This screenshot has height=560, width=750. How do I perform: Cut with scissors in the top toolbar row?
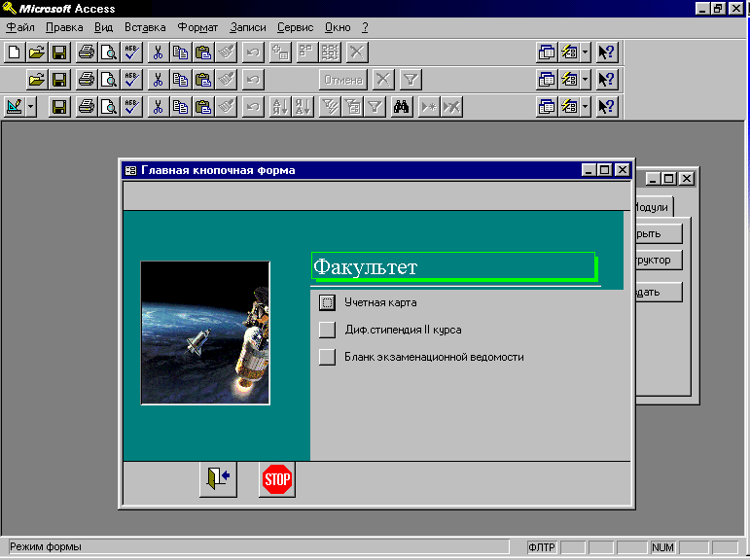158,52
